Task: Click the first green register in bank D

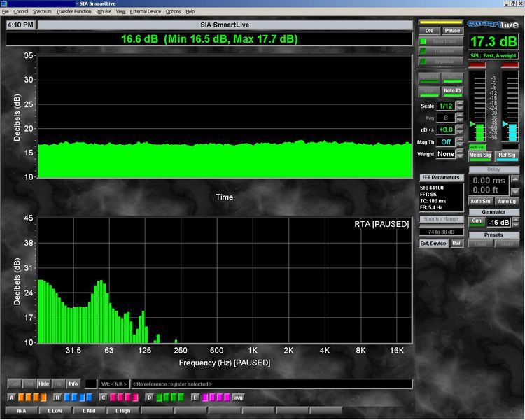Action: 159,398
